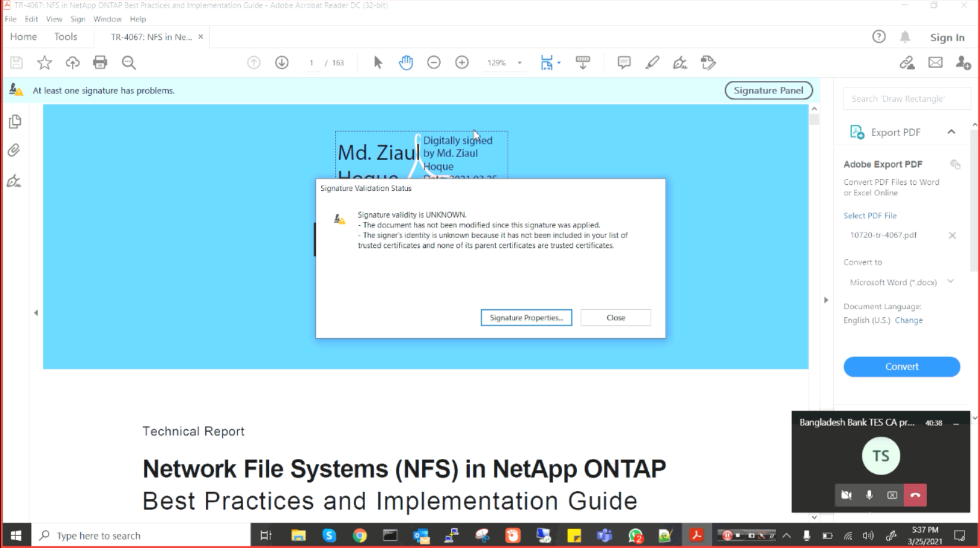This screenshot has width=980, height=548.
Task: Click the fit page scrolling icon
Action: [546, 62]
